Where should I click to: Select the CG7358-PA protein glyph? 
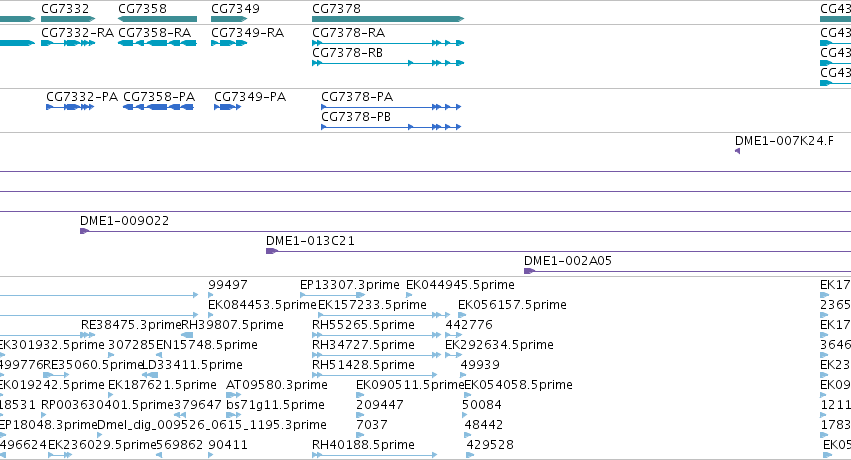158,107
